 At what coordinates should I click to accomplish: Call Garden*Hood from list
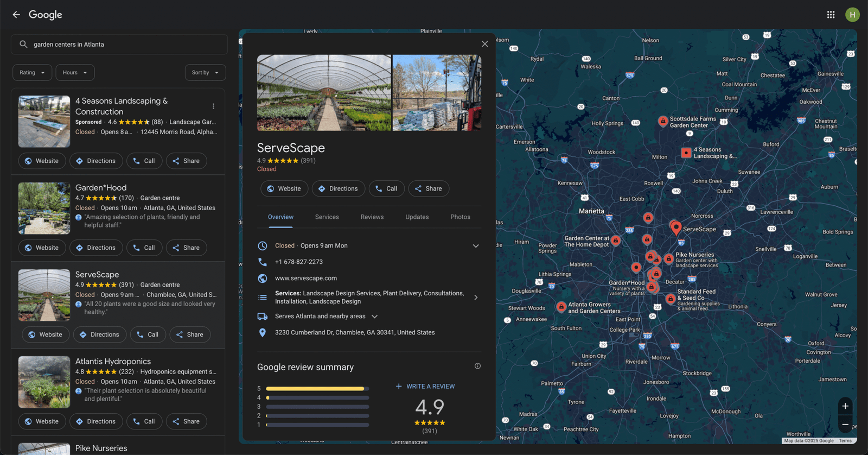click(x=144, y=248)
